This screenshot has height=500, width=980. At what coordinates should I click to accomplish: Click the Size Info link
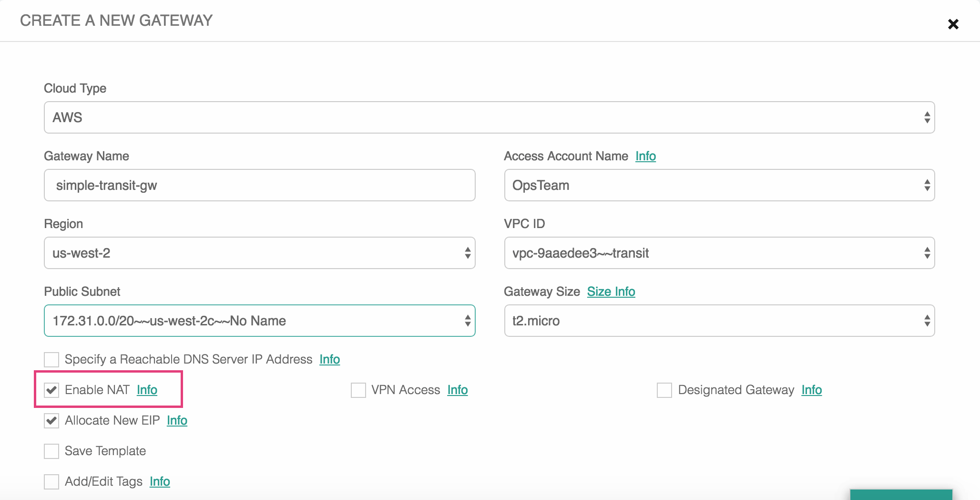tap(611, 292)
